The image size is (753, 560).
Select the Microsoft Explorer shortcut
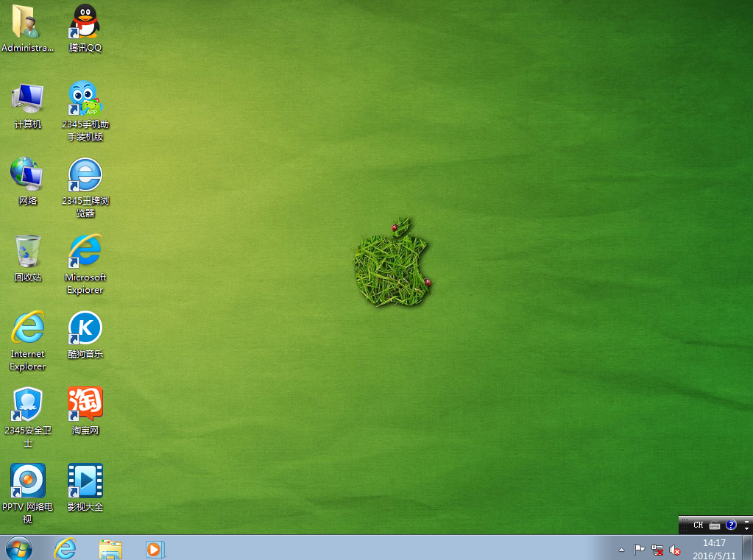tap(85, 263)
